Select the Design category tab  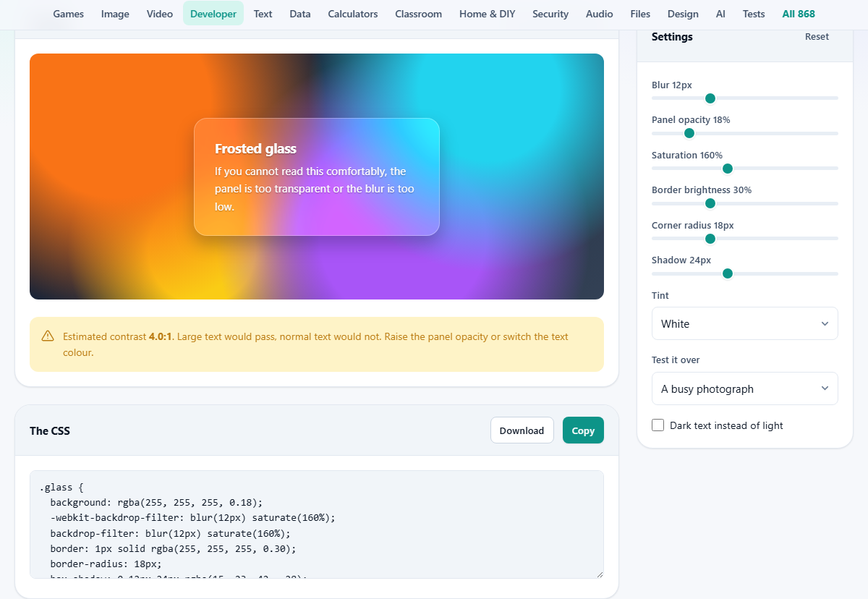[683, 14]
